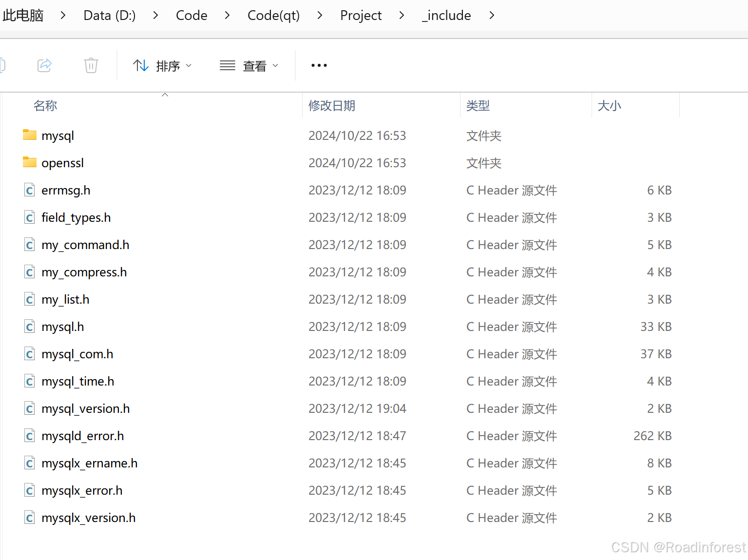Click the 6 KB size of errmsg.h
The height and width of the screenshot is (560, 748).
coord(659,190)
